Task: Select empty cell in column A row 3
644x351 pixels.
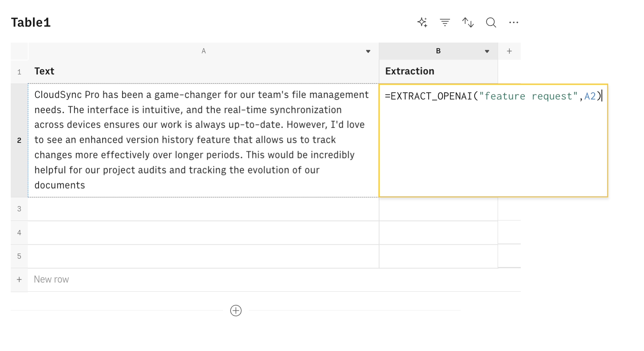Action: click(204, 209)
